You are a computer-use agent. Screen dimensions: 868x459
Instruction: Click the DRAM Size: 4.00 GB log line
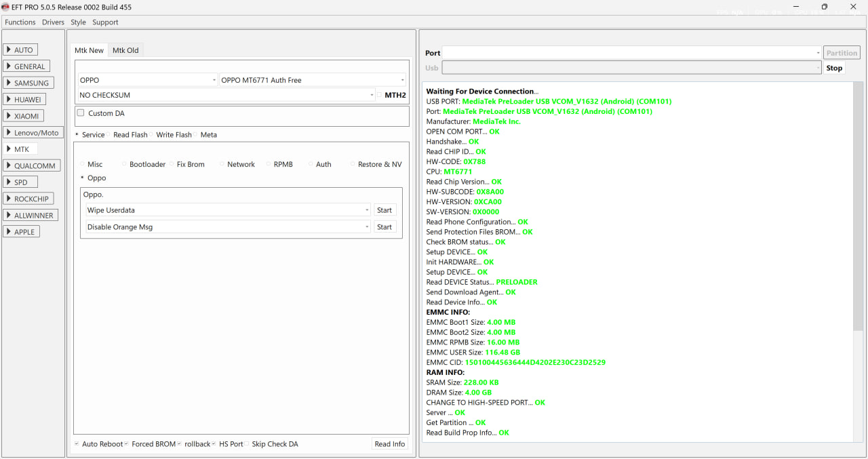tap(459, 393)
